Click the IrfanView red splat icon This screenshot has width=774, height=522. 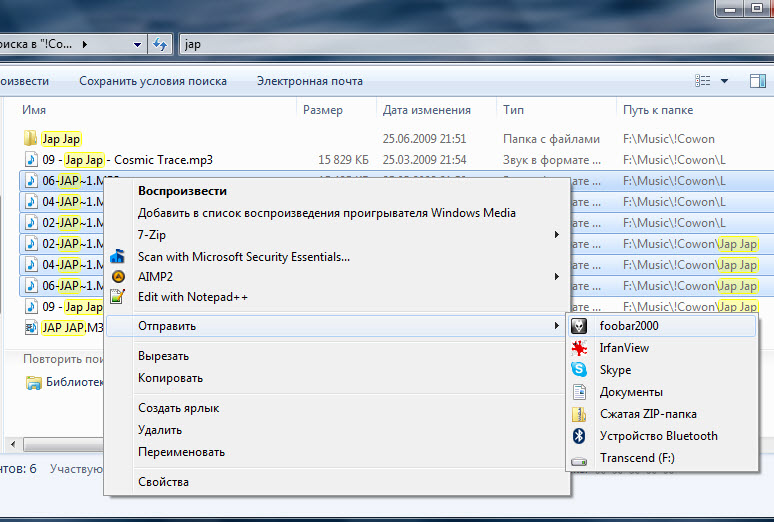pos(579,348)
